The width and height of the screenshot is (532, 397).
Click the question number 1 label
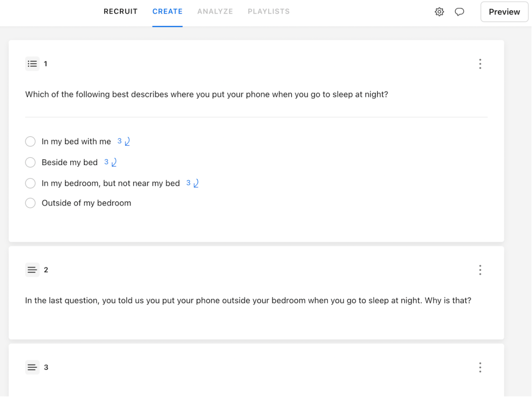coord(46,64)
